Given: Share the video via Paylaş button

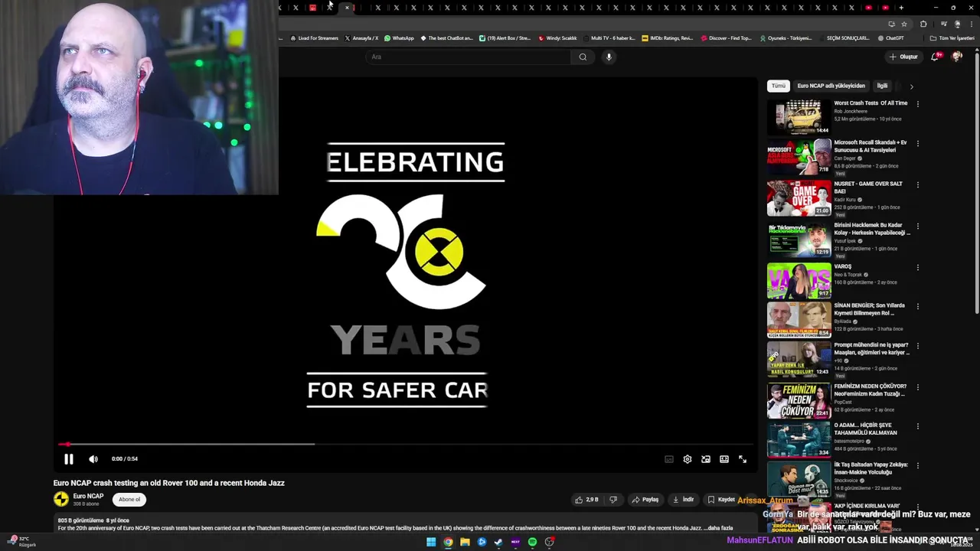Looking at the screenshot, I should click(x=645, y=500).
